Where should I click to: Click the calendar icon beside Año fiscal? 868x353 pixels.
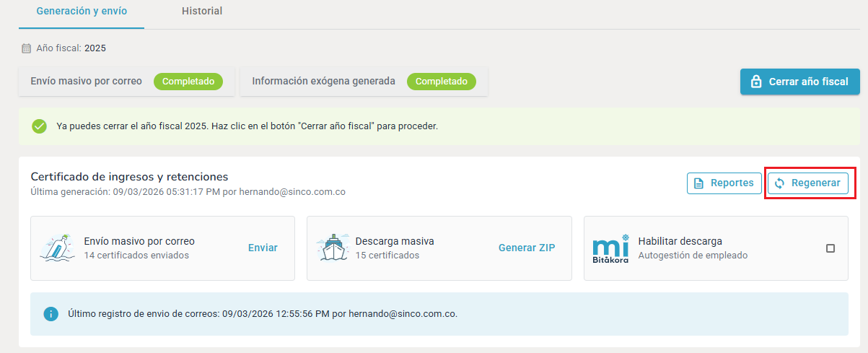coord(27,49)
